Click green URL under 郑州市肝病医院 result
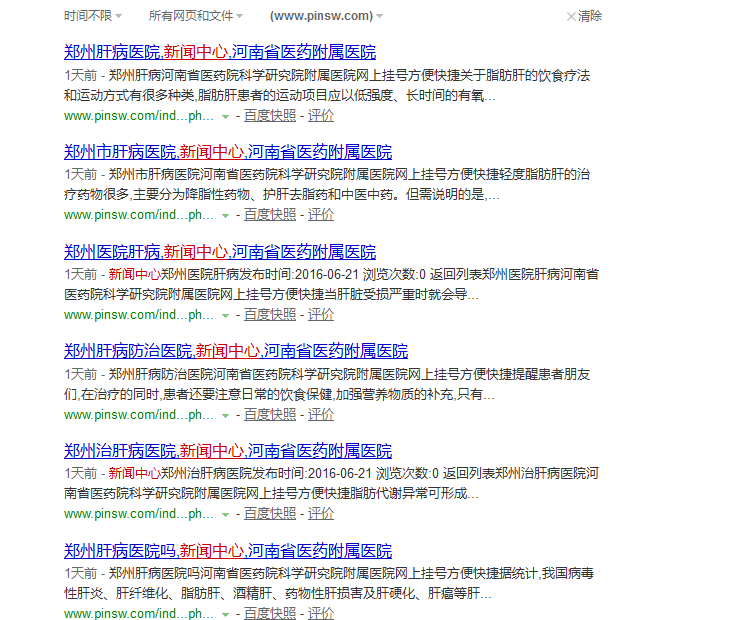 (x=139, y=215)
